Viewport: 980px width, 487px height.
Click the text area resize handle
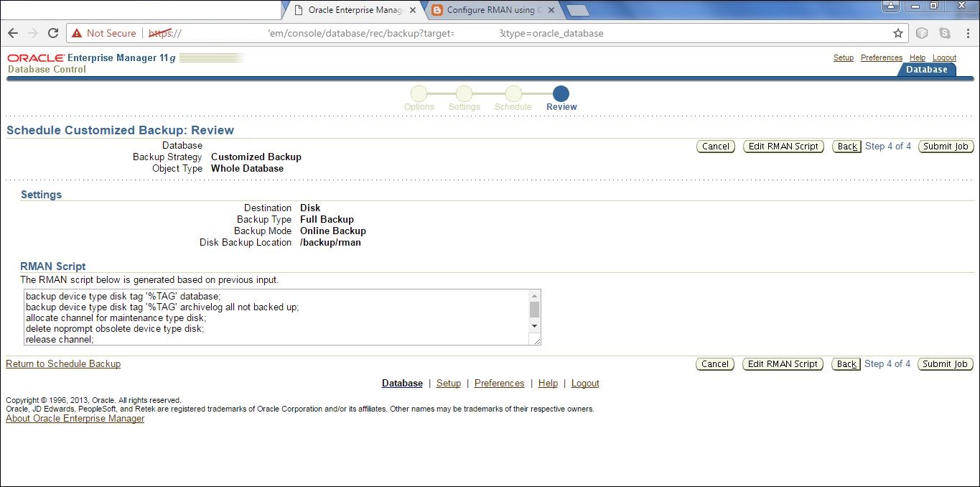point(536,340)
